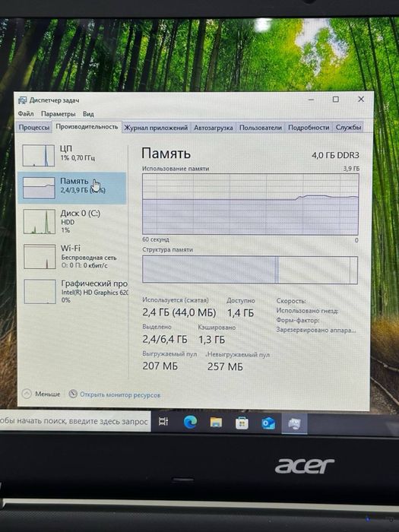
Task: Select the Диск 0 (C:) label
Action: (x=81, y=214)
